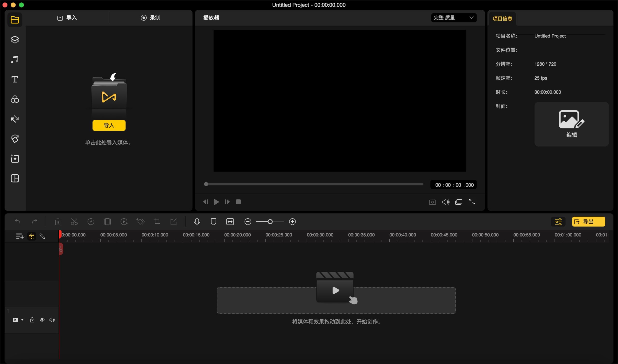Screen dimensions: 618x364
Task: Stop playback in the player
Action: 238,202
